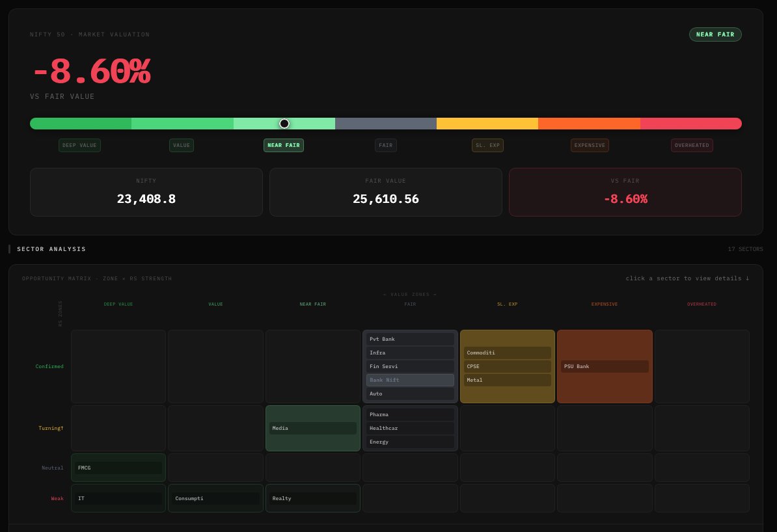Click the NIFTY 23,408.8 card
Image resolution: width=777 pixels, height=532 pixels.
[146, 193]
